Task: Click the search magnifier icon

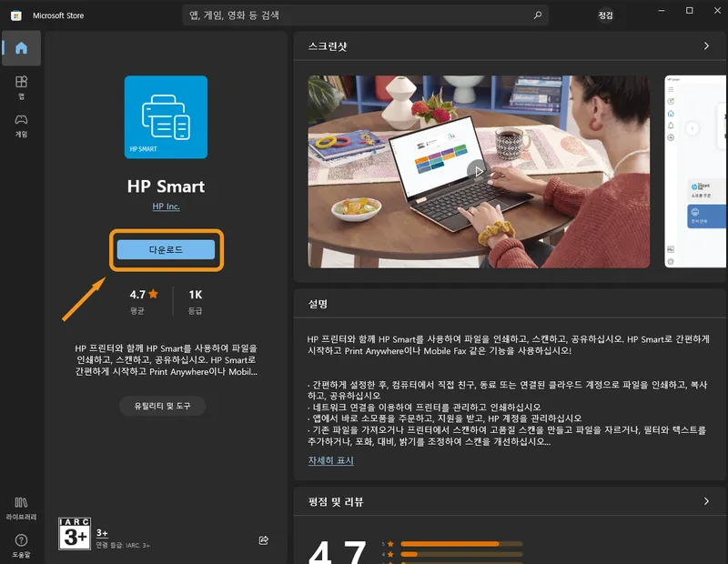Action: [537, 15]
